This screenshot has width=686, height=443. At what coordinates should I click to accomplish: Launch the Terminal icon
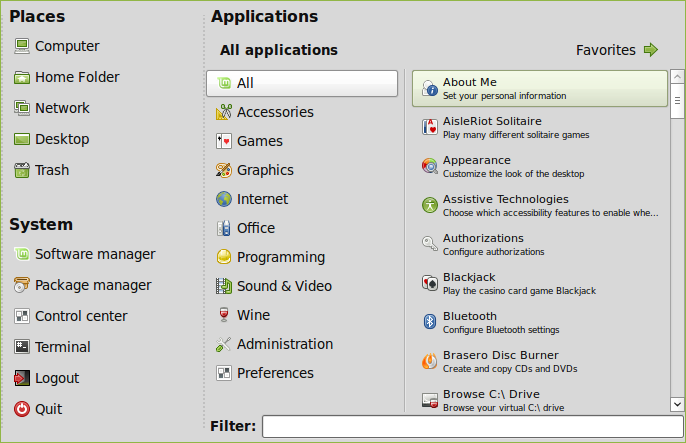(22, 347)
